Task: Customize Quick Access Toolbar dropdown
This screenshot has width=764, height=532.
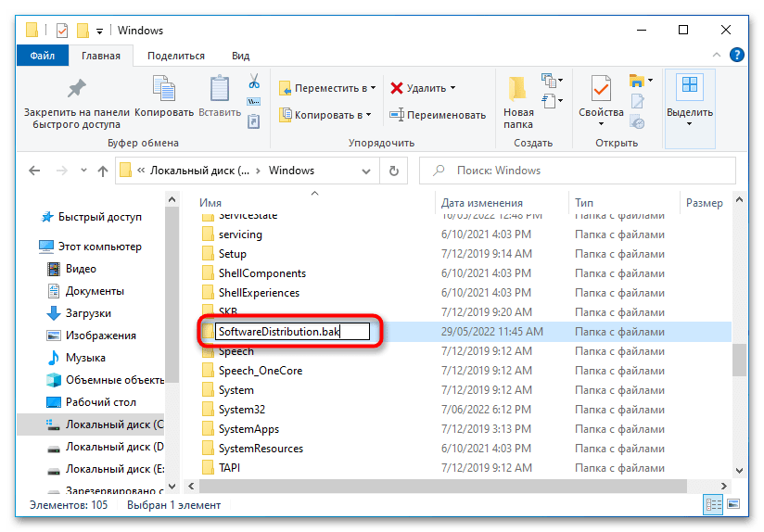Action: (99, 32)
